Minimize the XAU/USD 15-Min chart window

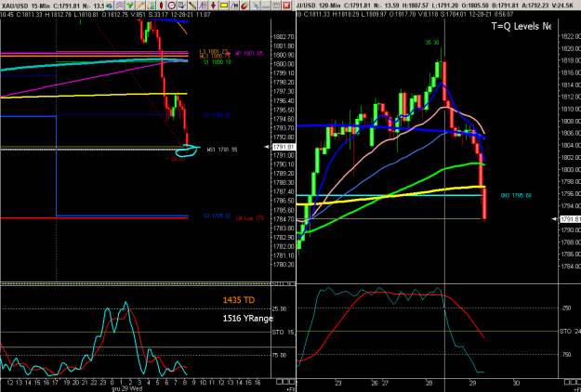266,6
